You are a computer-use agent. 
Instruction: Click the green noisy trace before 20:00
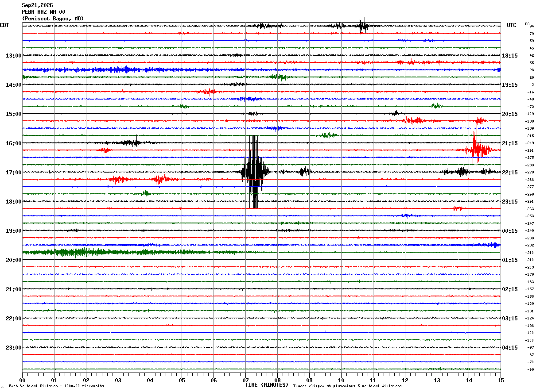pos(133,252)
